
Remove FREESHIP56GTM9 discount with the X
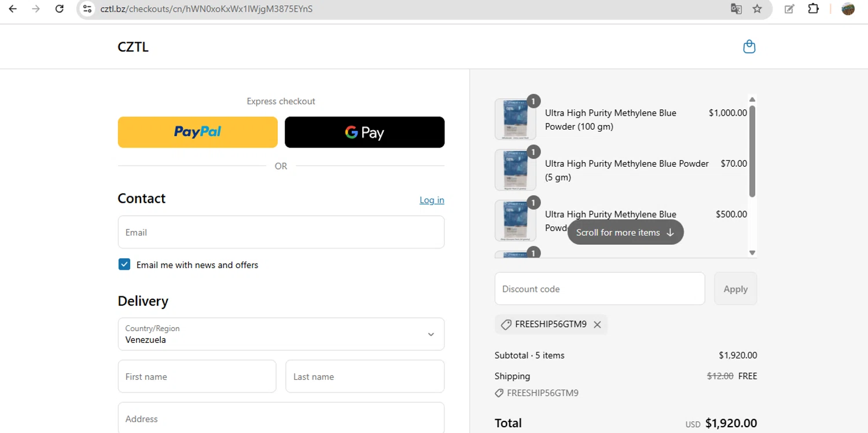click(597, 325)
